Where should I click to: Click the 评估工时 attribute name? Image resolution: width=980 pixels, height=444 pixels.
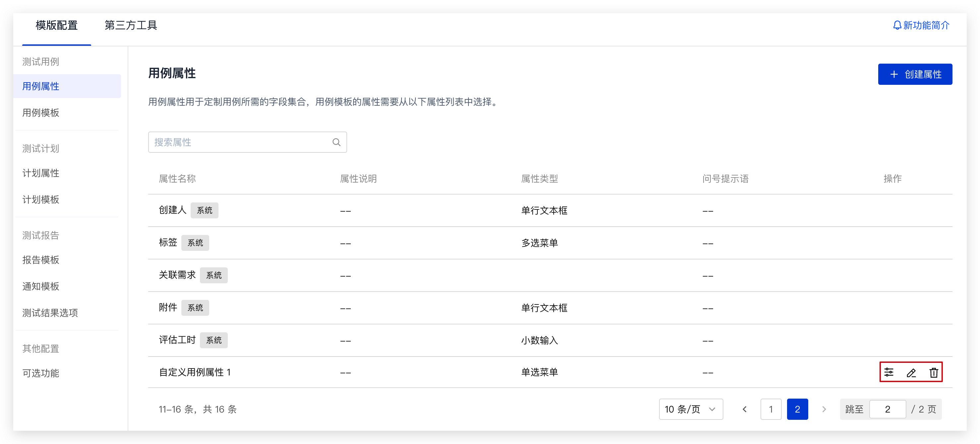[x=177, y=340]
